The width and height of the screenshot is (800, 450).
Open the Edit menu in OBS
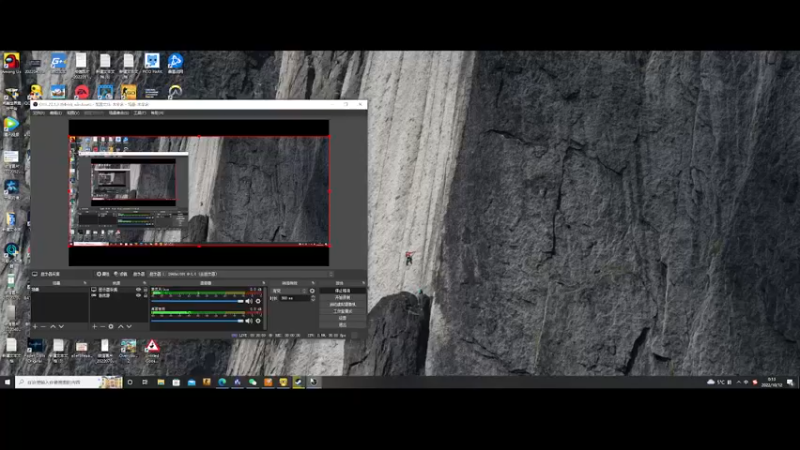coord(56,113)
